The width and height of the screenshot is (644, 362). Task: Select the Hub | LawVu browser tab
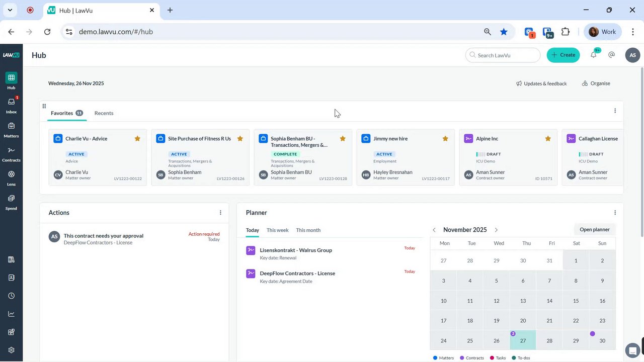tap(101, 11)
